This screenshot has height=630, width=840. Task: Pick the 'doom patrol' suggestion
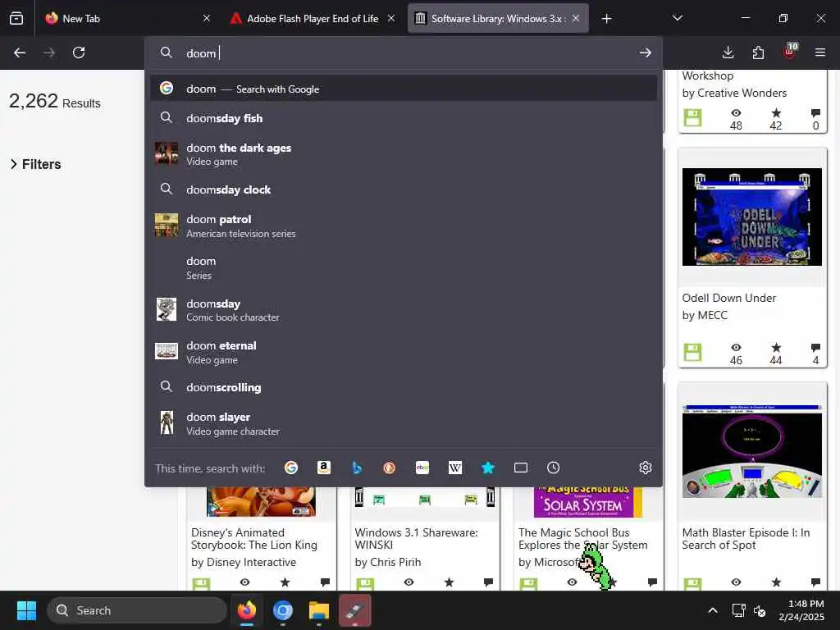point(404,226)
